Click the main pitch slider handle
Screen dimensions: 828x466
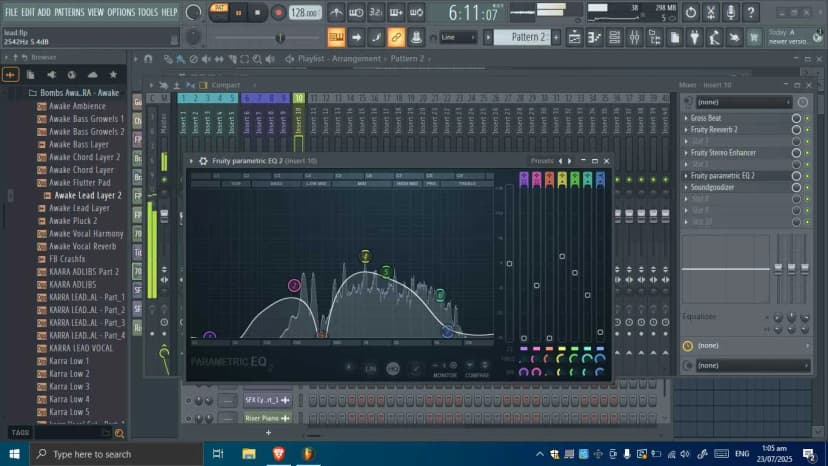click(280, 38)
